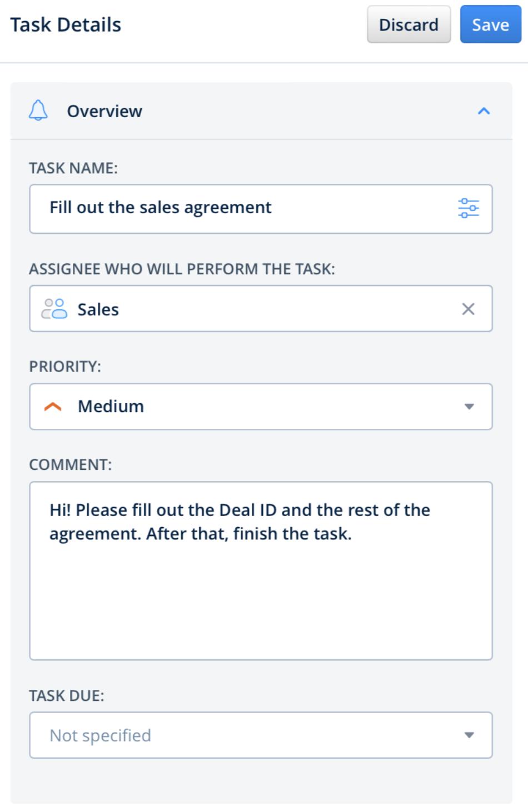Click the Task Due dropdown caret icon
The height and width of the screenshot is (812, 528).
(x=470, y=735)
